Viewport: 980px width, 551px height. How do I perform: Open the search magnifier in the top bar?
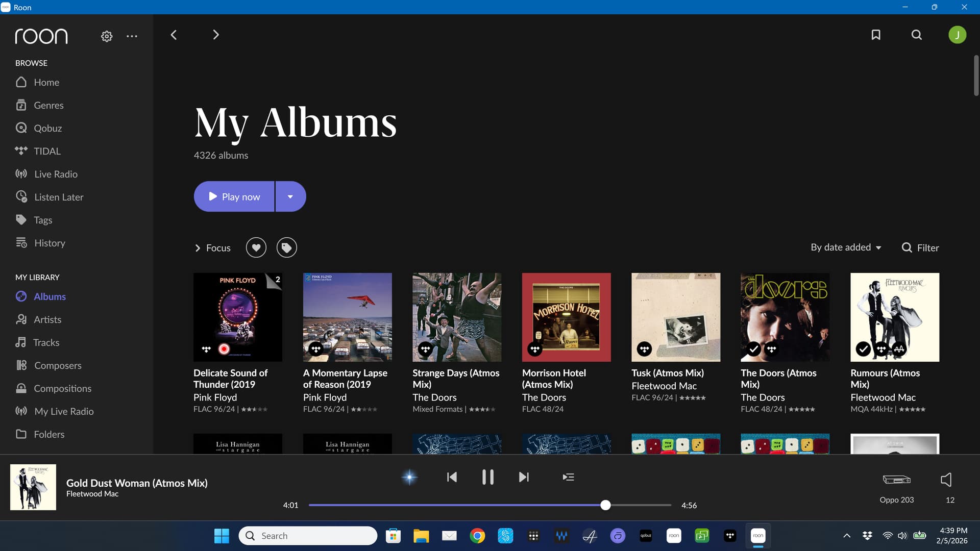coord(917,35)
